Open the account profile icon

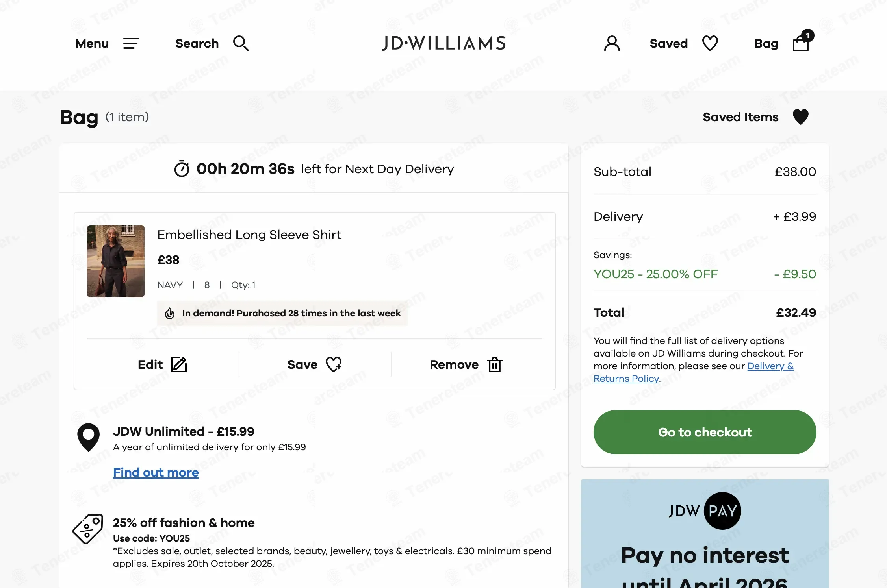click(612, 43)
